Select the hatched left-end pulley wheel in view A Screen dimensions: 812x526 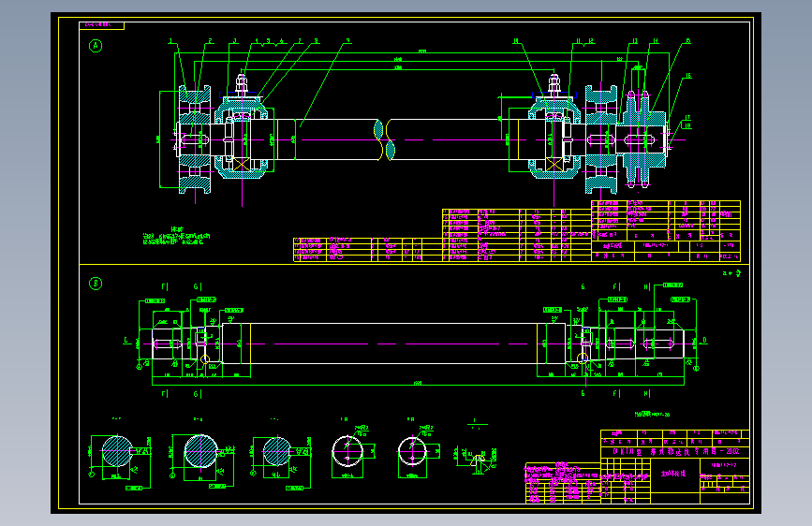[195, 139]
